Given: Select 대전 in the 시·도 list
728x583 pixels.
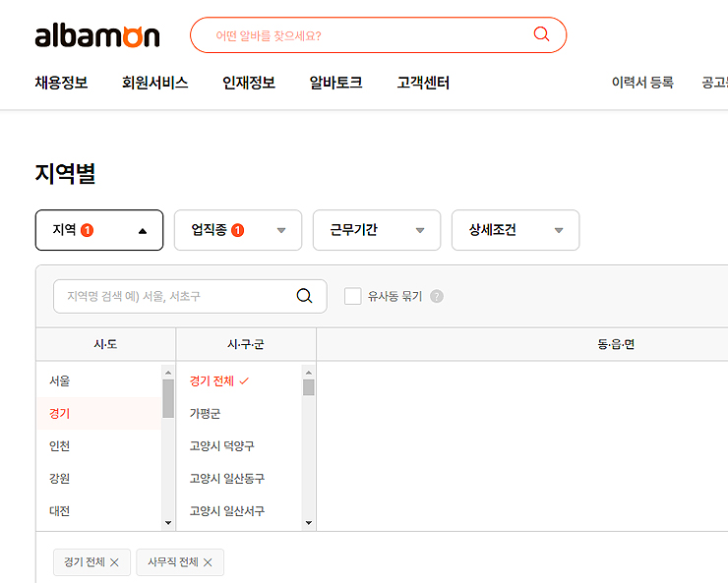Looking at the screenshot, I should click(x=99, y=511).
